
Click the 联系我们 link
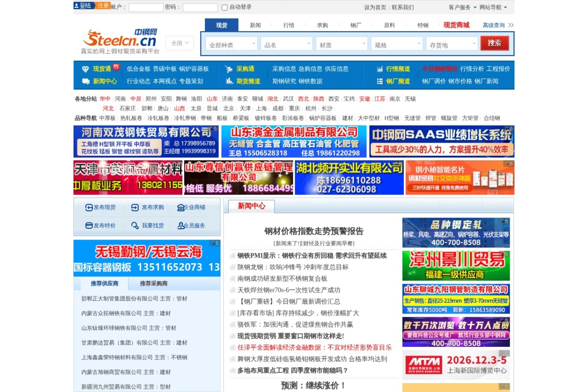(403, 7)
